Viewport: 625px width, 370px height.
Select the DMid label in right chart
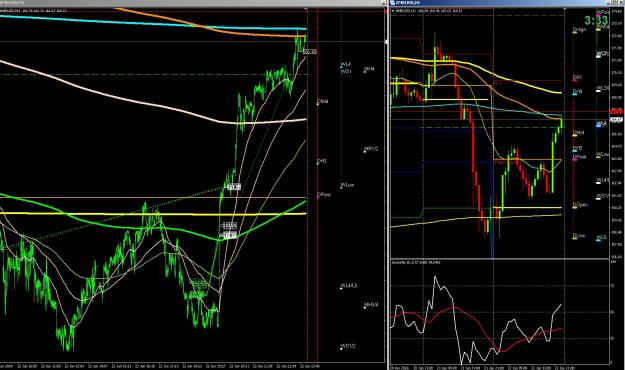pos(578,132)
